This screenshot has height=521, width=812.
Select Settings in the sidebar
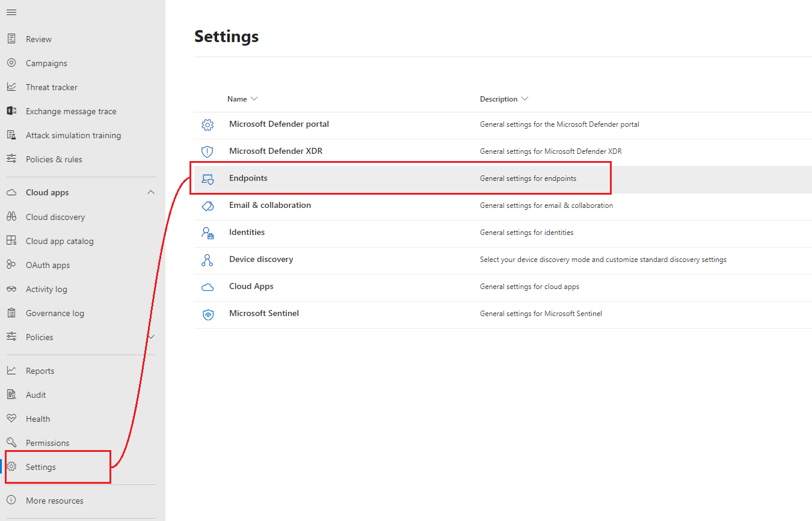pos(41,467)
